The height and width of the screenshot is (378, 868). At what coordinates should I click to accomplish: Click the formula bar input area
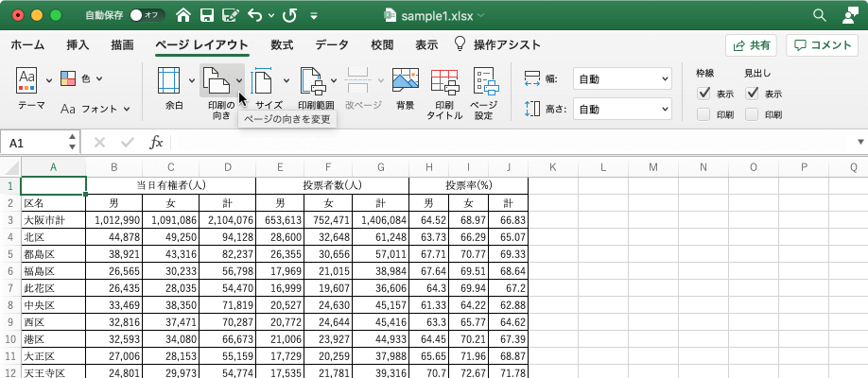[512, 143]
